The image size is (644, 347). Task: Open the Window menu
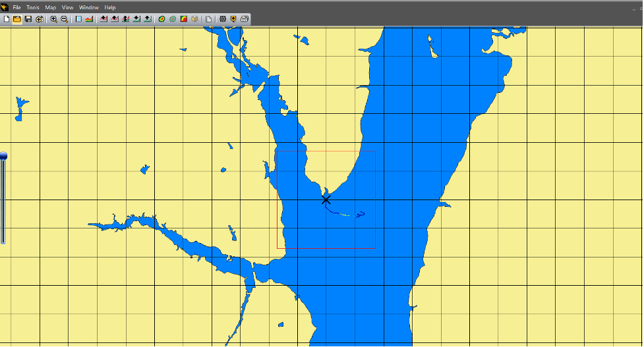(89, 7)
